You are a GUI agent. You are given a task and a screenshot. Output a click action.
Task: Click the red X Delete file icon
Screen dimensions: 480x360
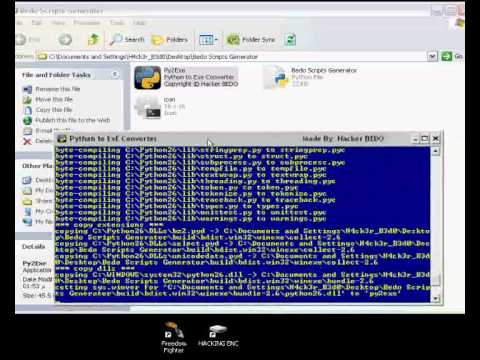click(27, 141)
